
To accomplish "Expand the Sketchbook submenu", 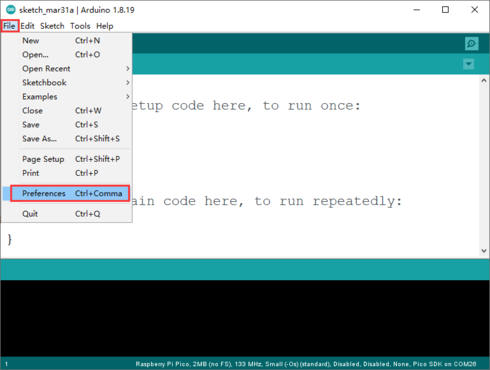I will [x=67, y=83].
